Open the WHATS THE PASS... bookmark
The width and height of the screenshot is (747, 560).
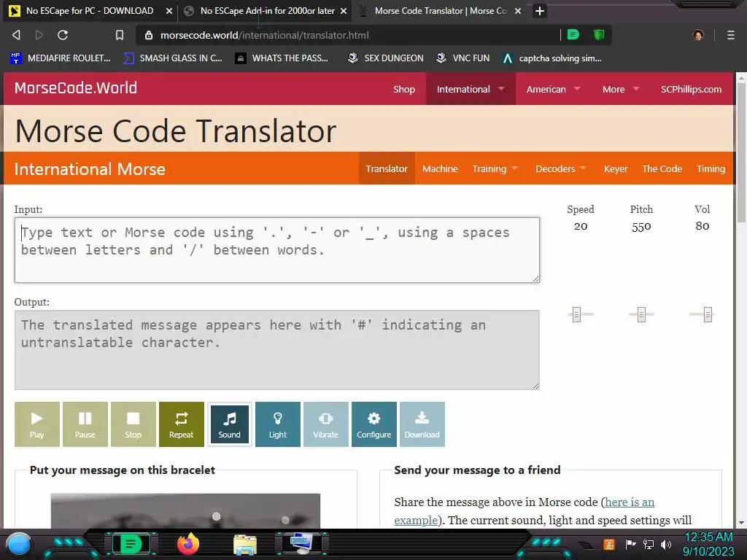click(282, 58)
